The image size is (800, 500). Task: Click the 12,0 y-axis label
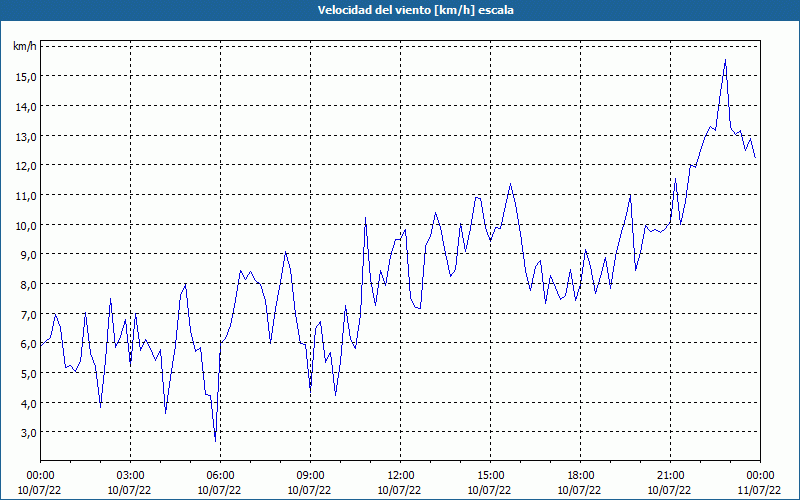click(x=26, y=166)
